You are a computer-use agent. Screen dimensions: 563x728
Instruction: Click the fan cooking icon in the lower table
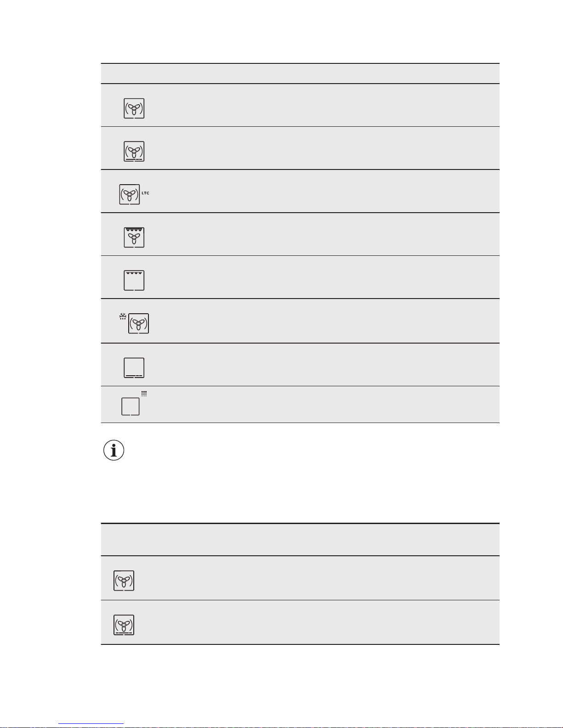124,581
